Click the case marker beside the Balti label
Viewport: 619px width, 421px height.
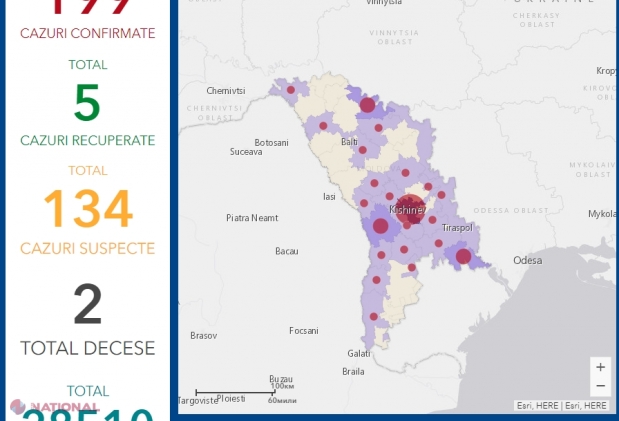tap(362, 150)
